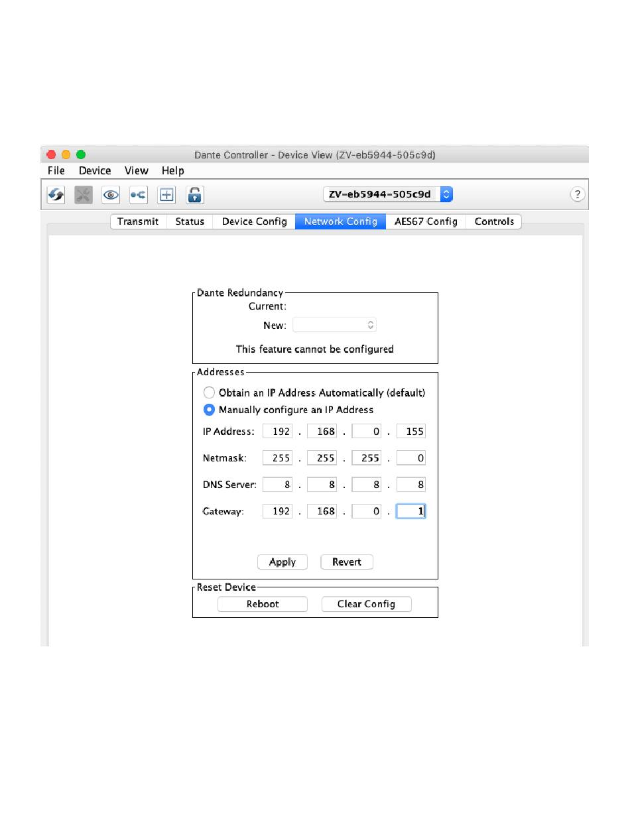Image resolution: width=630 pixels, height=840 pixels.
Task: Click the Web Config wrench icon
Action: pos(84,195)
